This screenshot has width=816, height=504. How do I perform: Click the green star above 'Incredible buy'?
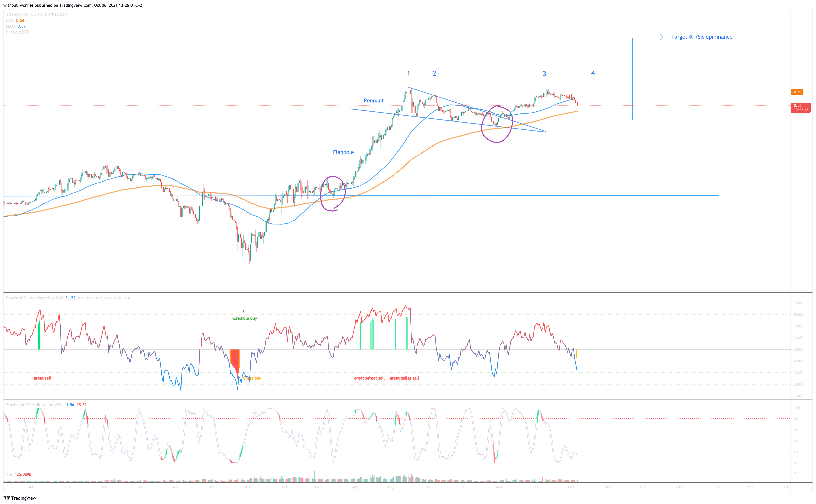point(244,311)
